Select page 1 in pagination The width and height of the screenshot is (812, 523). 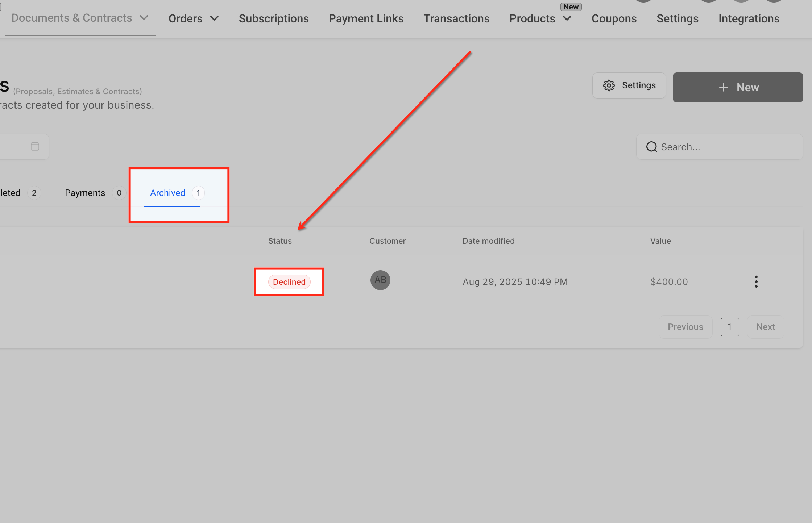729,327
